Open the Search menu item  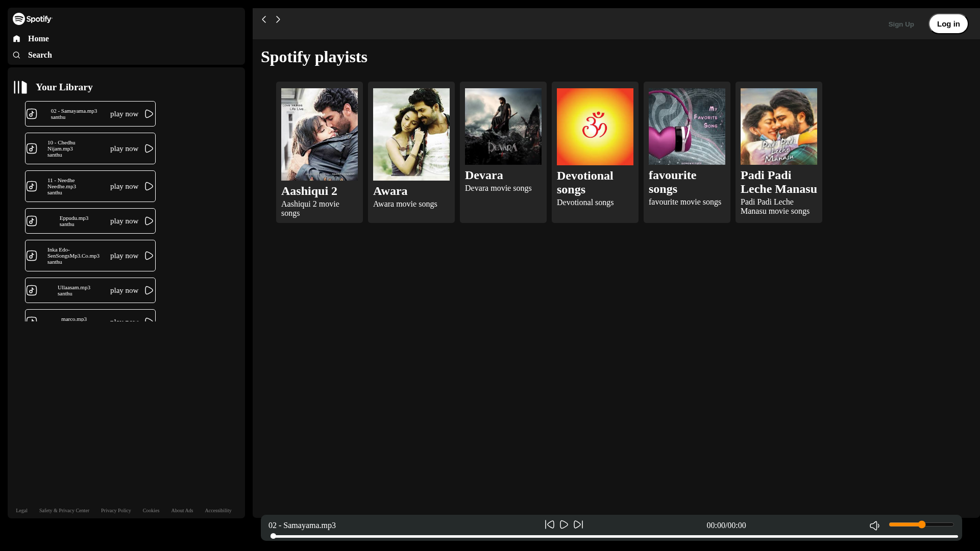point(32,55)
